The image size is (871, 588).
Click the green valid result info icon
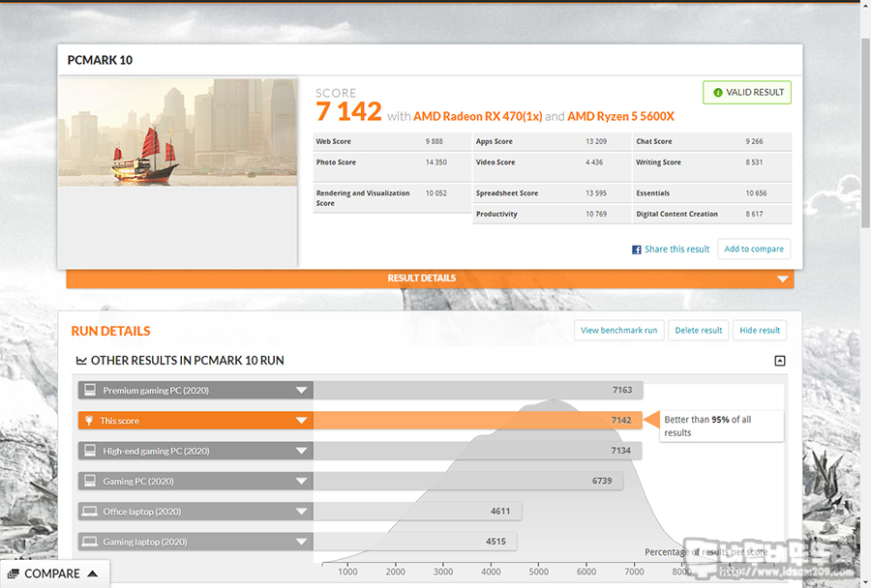tap(718, 93)
